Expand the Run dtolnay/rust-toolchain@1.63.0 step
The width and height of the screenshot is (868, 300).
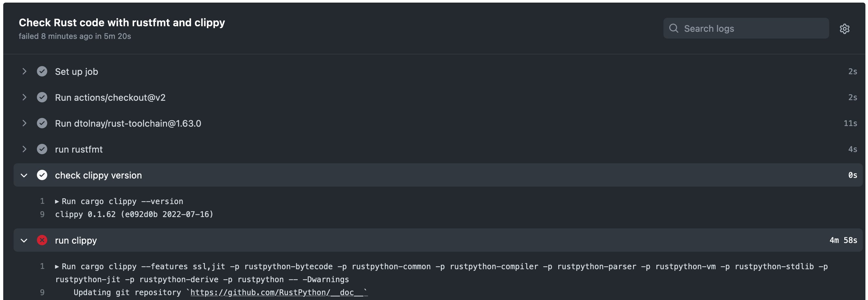point(24,123)
